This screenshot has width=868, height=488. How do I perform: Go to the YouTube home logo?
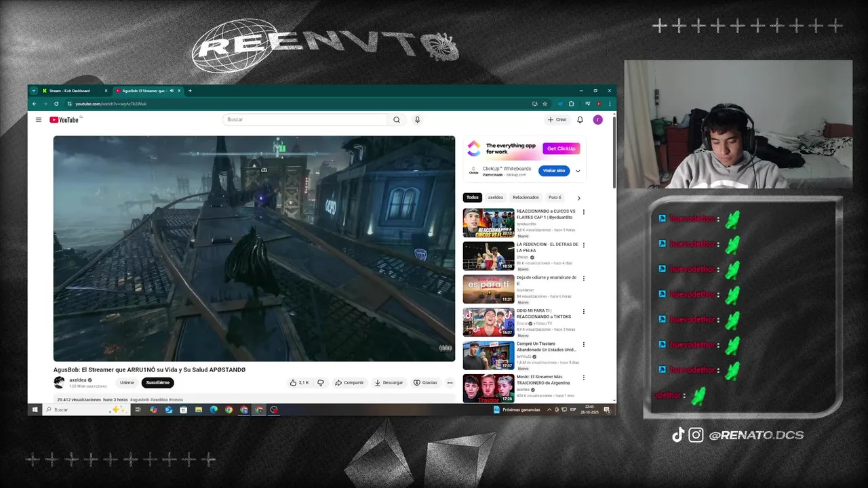[64, 120]
